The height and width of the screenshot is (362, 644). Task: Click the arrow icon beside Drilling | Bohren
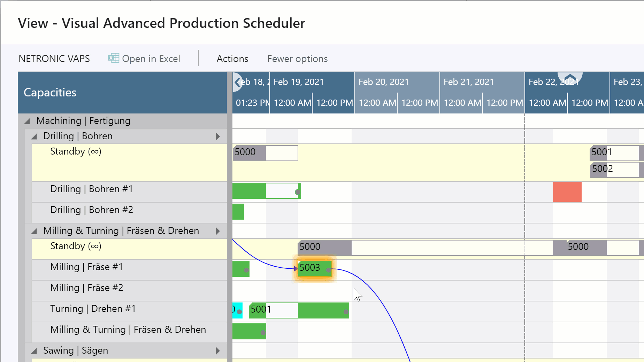tap(218, 136)
